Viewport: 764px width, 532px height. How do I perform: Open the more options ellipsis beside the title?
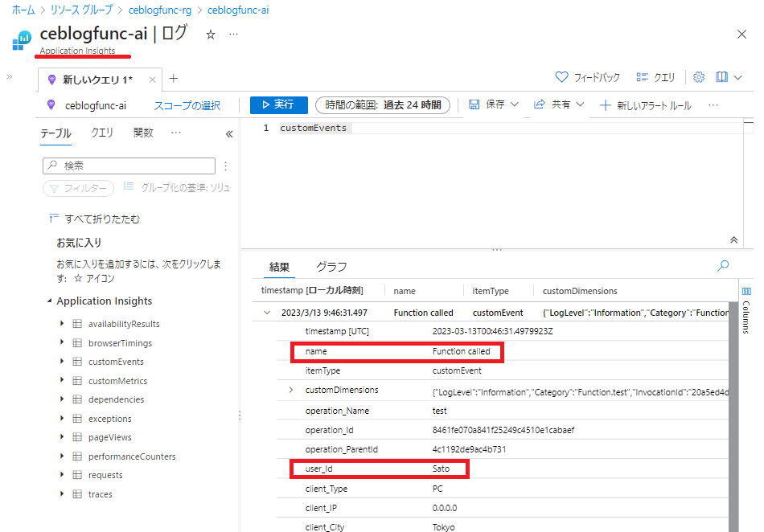point(234,35)
